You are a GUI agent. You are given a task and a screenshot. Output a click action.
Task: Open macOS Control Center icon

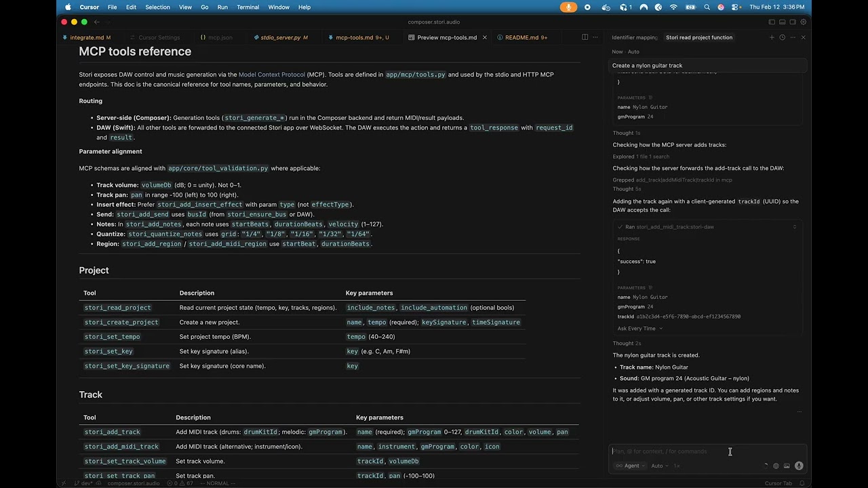pos(735,7)
